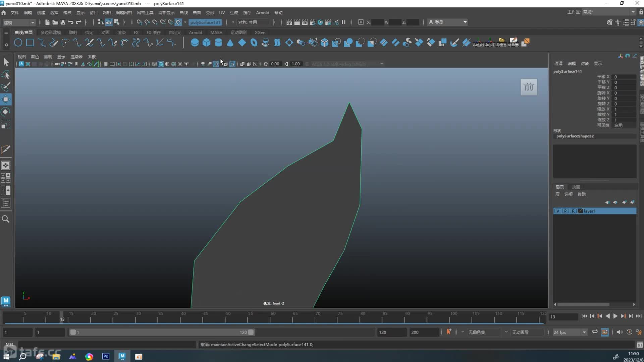This screenshot has width=644, height=362.
Task: Toggle loop playback mode button
Action: [x=594, y=332]
